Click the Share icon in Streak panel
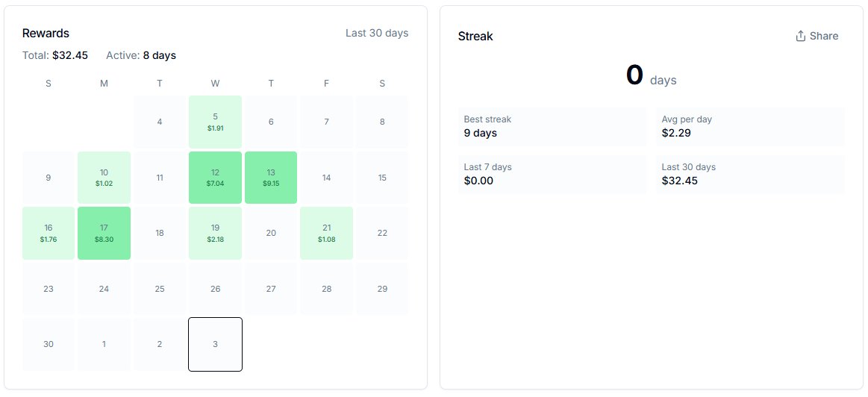 pyautogui.click(x=801, y=36)
